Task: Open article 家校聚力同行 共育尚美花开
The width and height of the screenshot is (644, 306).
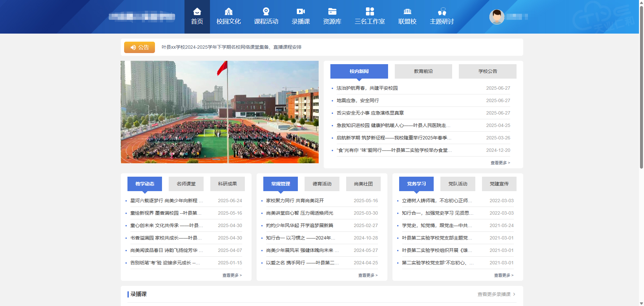Action: click(x=295, y=201)
